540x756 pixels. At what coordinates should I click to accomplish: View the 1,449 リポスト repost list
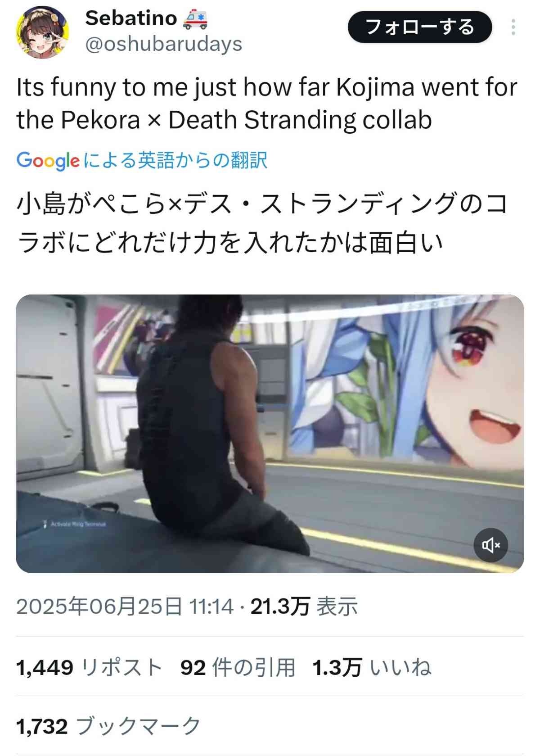point(89,667)
